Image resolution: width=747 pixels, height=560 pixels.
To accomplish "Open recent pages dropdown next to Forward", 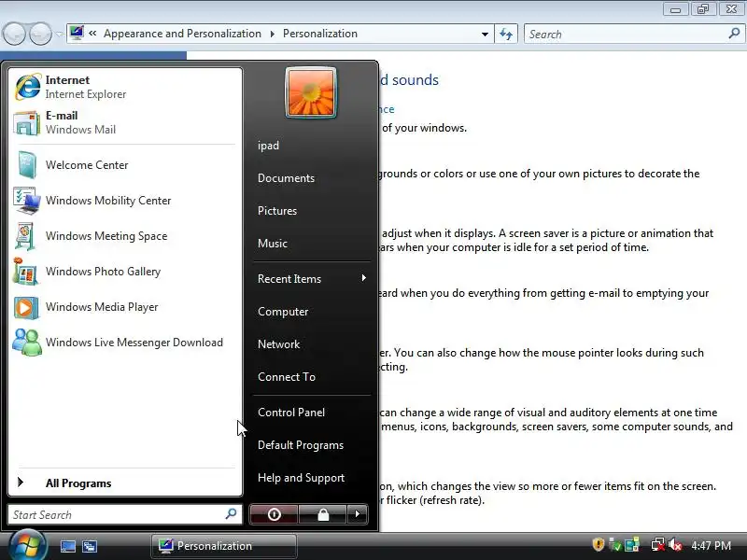I will [x=59, y=34].
